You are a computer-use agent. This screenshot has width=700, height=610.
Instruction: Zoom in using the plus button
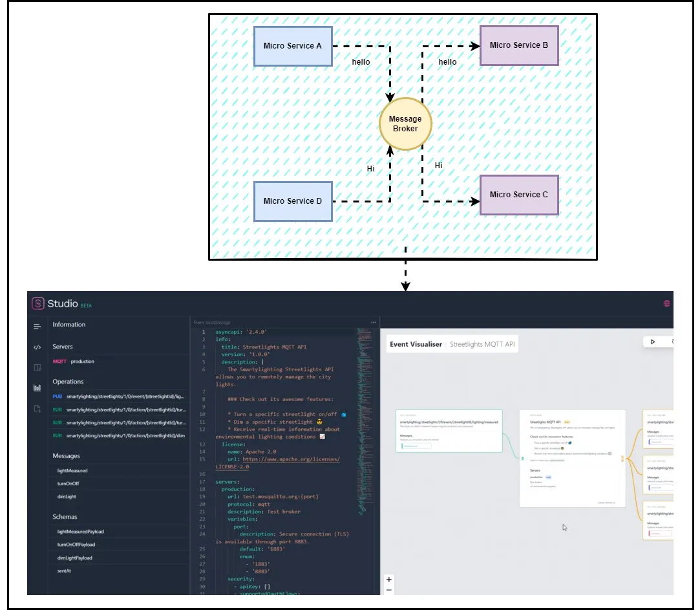click(388, 579)
